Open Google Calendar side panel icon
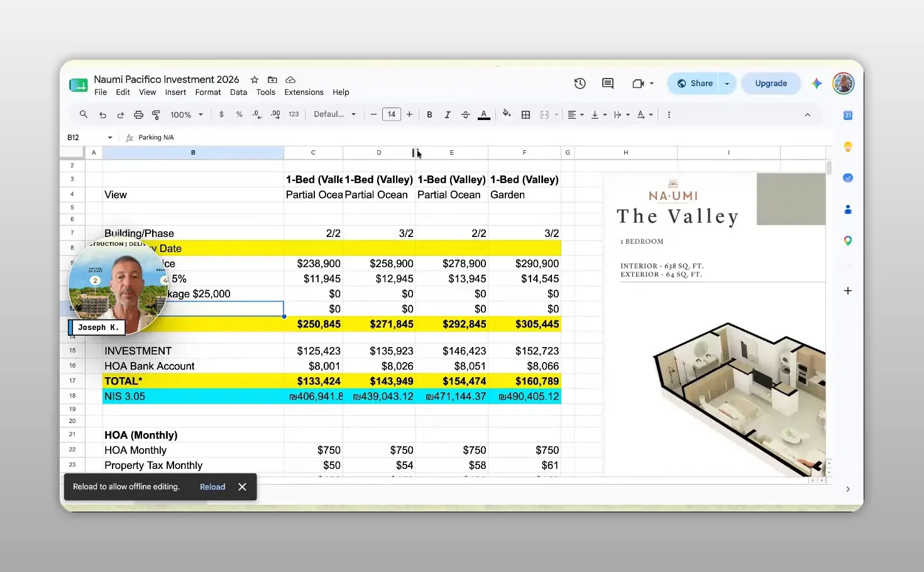 pyautogui.click(x=847, y=115)
